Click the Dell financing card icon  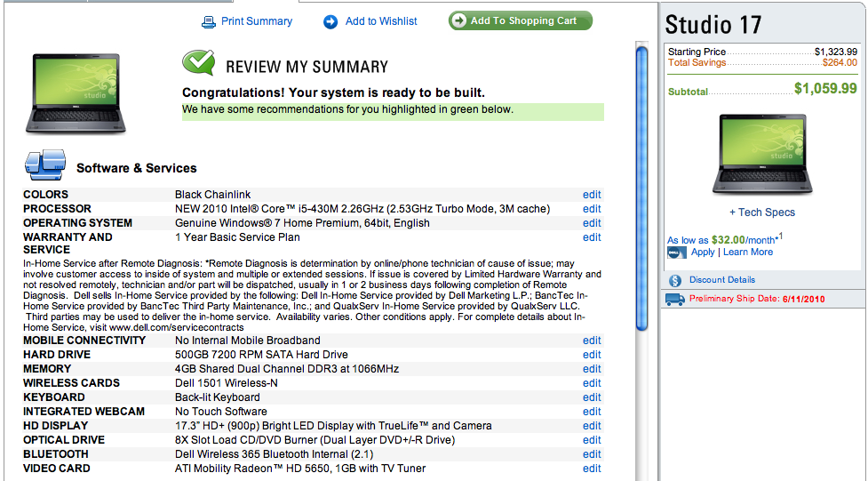click(676, 253)
